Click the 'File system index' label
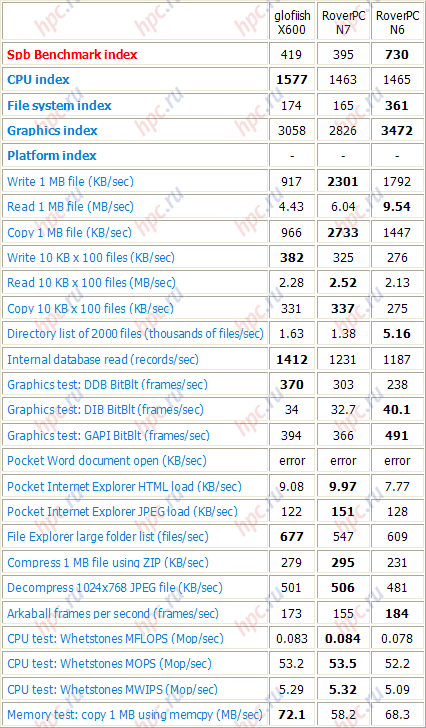This screenshot has height=728, width=426. point(59,105)
